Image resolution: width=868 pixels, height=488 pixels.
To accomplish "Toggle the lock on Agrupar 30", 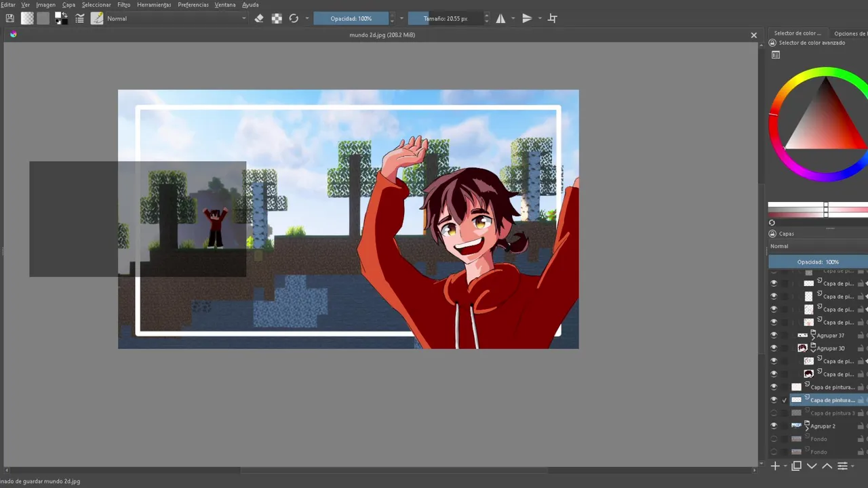I will point(861,348).
